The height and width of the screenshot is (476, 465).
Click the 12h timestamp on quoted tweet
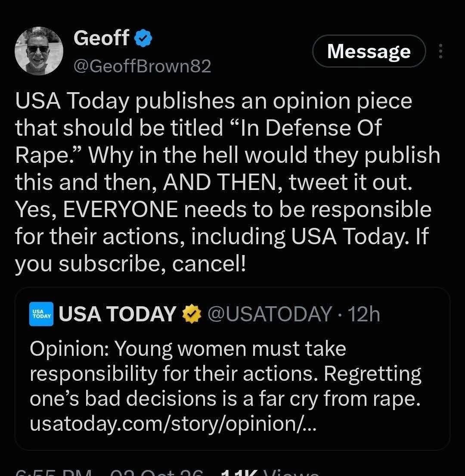pyautogui.click(x=364, y=314)
